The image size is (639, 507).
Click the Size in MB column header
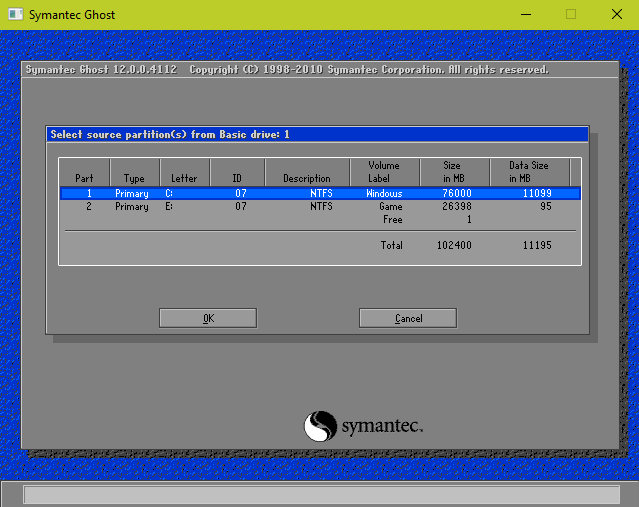tap(454, 172)
